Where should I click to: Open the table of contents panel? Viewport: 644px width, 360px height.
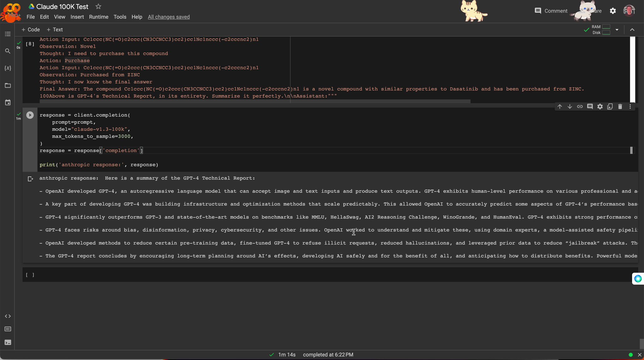(8, 34)
